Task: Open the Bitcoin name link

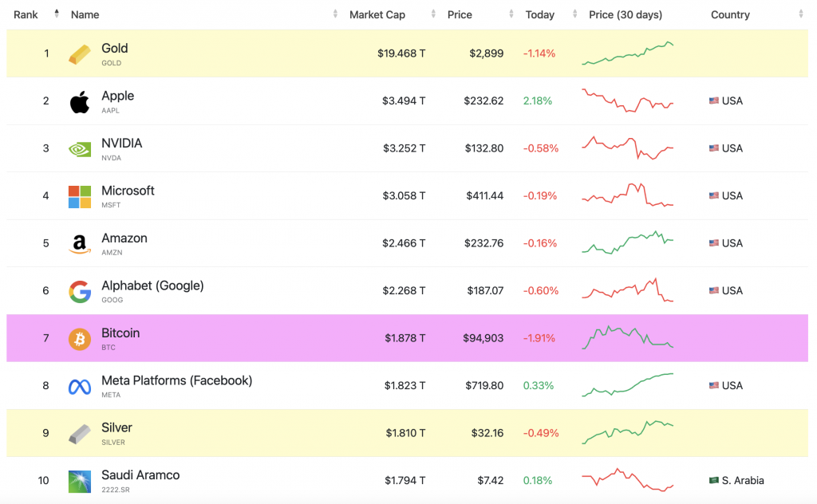Action: 120,333
